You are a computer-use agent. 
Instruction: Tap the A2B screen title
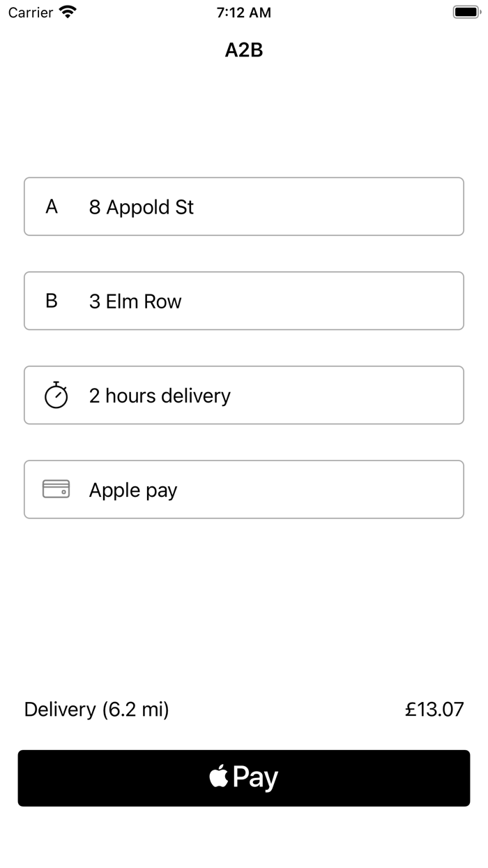click(244, 50)
